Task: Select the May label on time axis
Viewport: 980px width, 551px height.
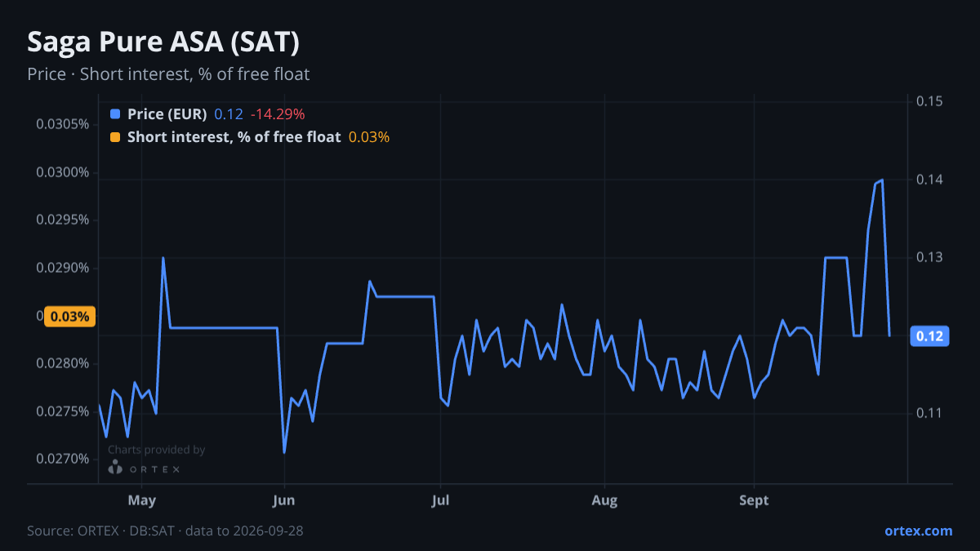Action: pyautogui.click(x=142, y=500)
